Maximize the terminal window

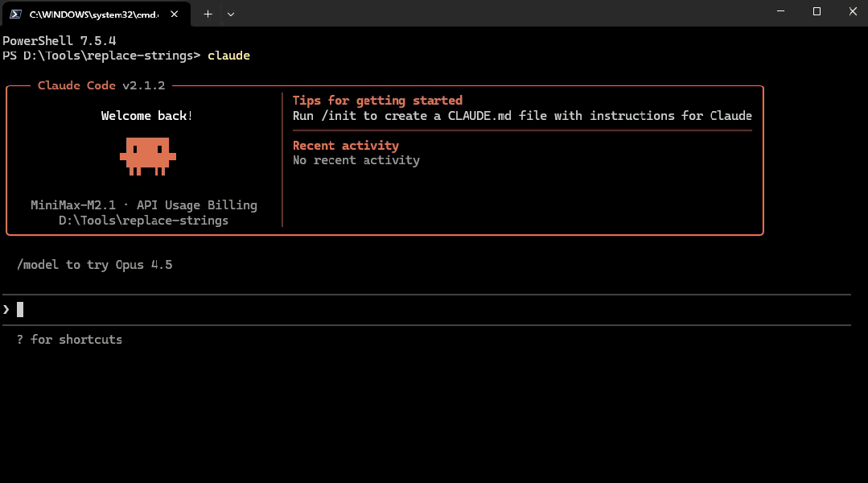pyautogui.click(x=817, y=11)
